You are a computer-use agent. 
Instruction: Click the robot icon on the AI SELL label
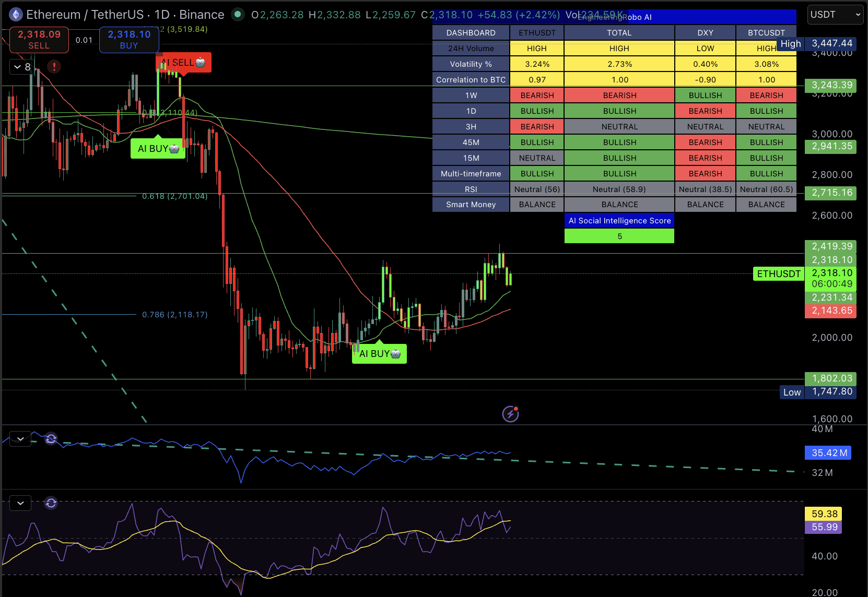click(200, 62)
